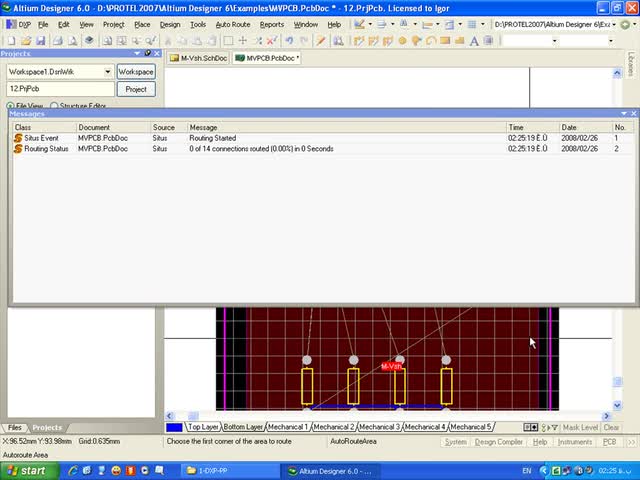Click the Browse Library binoculars icon
640x480 pixels.
[x=338, y=40]
